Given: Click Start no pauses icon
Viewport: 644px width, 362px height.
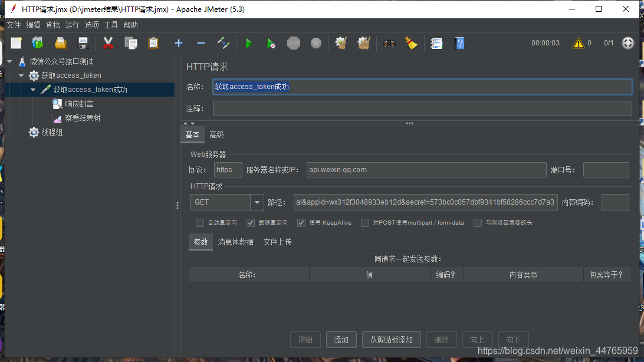Looking at the screenshot, I should tap(271, 43).
